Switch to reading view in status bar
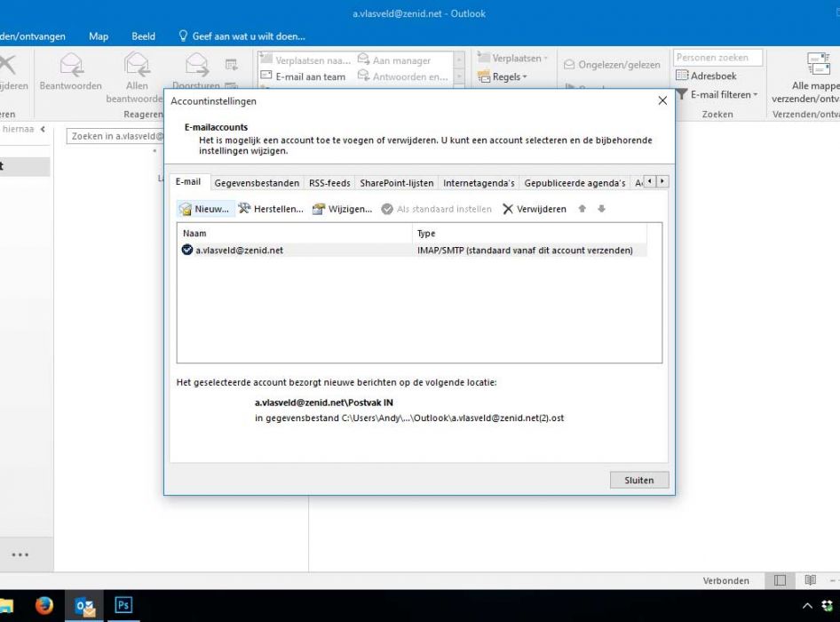 click(810, 580)
